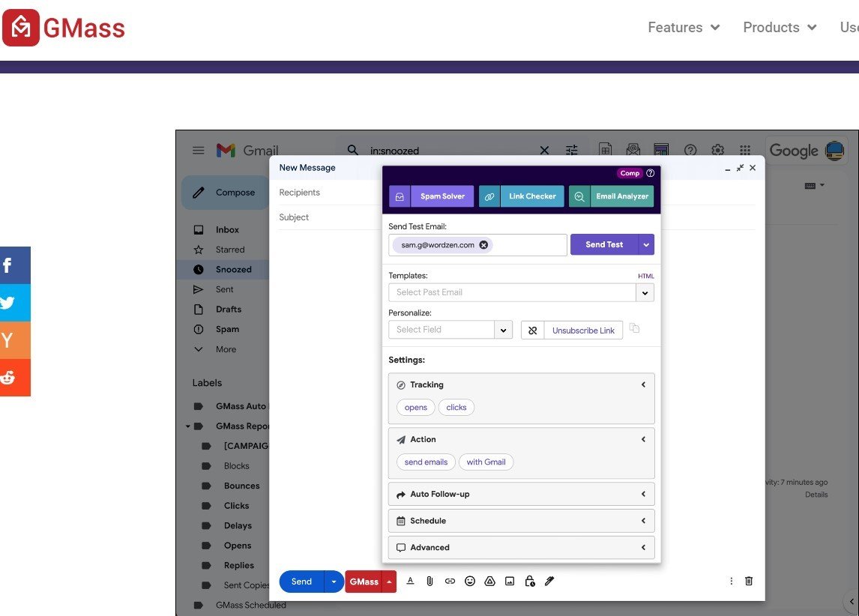
Task: Open the Sent folder
Action: point(225,289)
